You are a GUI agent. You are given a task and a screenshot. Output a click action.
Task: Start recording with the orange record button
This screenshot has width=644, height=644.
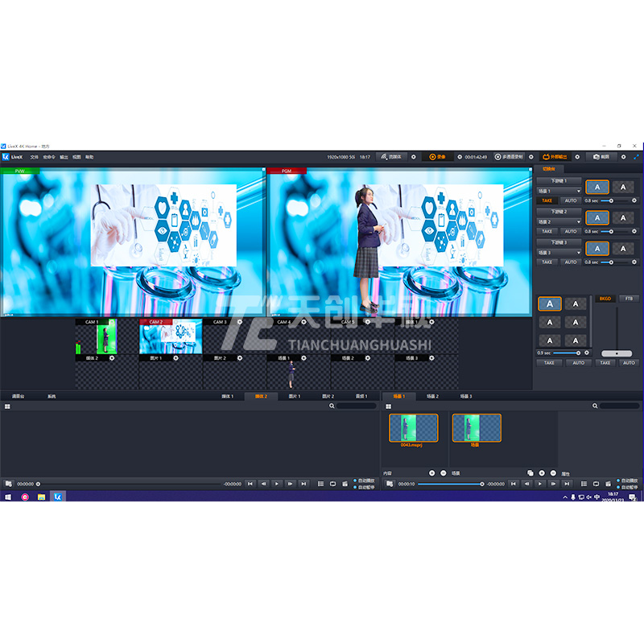pos(437,157)
